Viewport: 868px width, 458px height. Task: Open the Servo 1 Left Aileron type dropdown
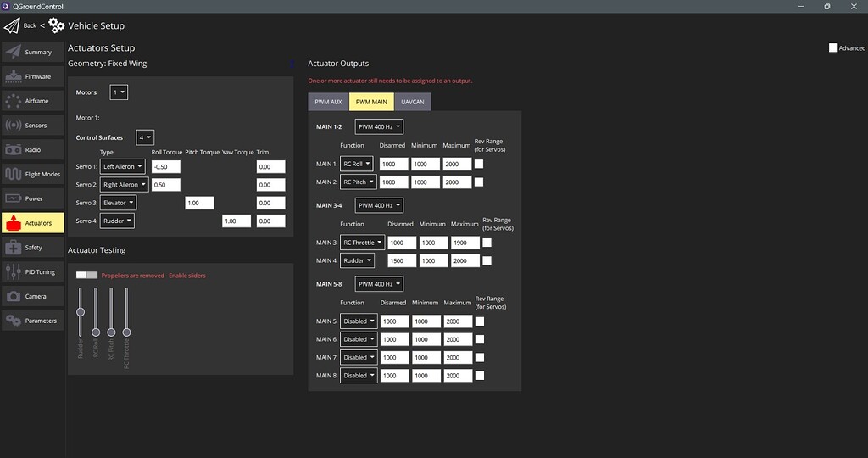click(x=124, y=166)
